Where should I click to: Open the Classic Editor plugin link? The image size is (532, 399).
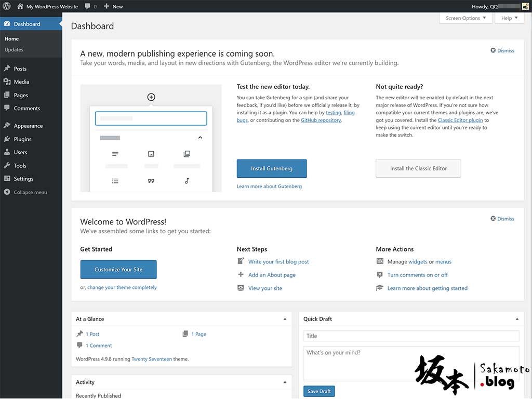460,120
